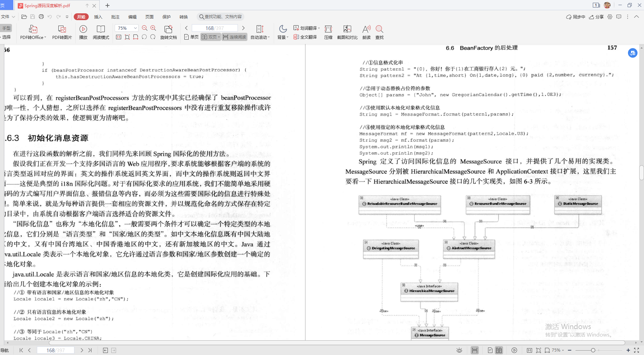The width and height of the screenshot is (644, 355).
Task: Toggle continuous reading in status bar
Action: 475,350
